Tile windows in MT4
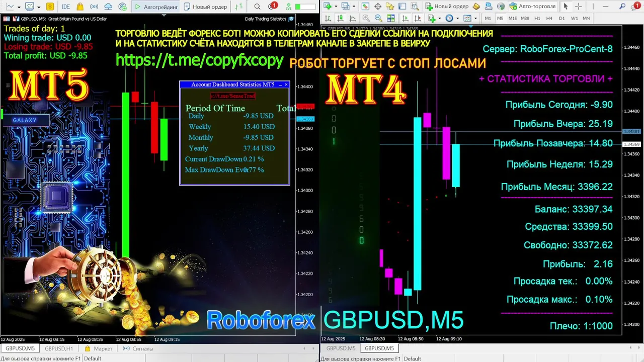 391,18
